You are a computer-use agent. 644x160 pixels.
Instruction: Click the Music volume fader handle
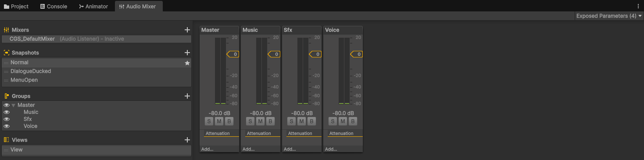pyautogui.click(x=274, y=54)
